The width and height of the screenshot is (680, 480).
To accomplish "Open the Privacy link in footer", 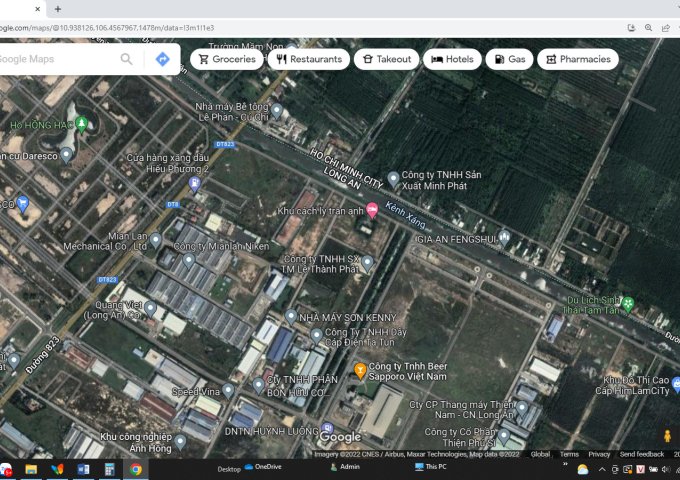I will pyautogui.click(x=599, y=454).
